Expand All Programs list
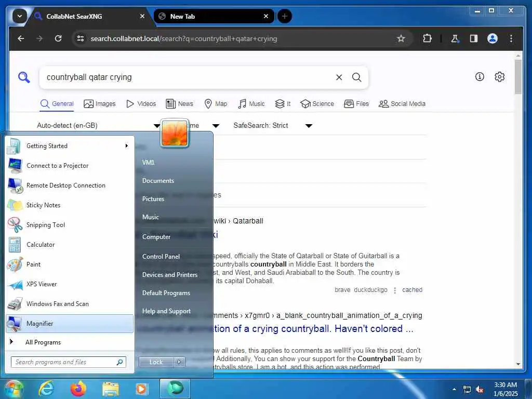 point(70,342)
